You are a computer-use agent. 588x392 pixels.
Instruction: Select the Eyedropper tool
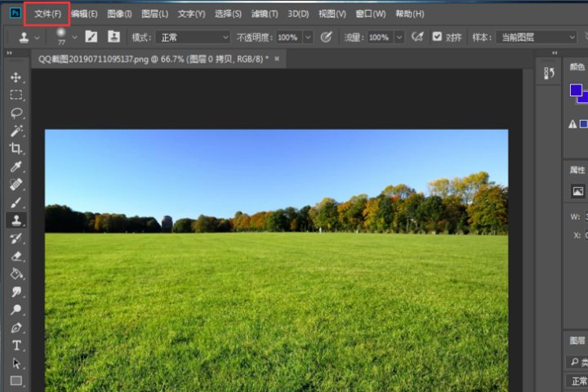click(x=16, y=167)
